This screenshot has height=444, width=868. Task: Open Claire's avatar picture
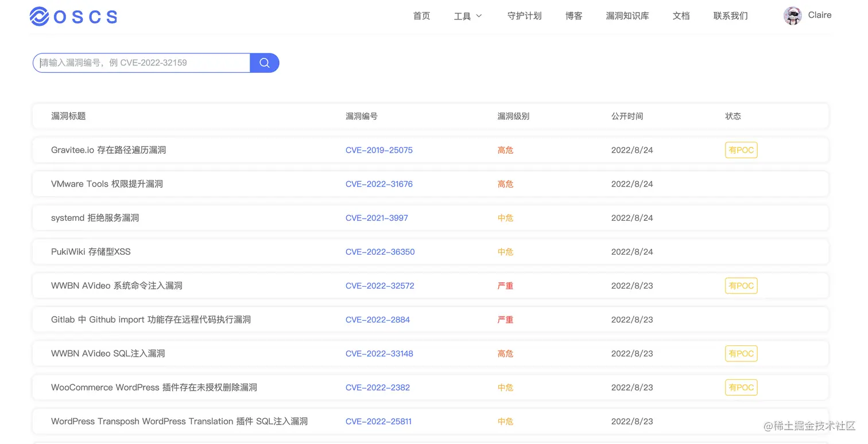793,15
